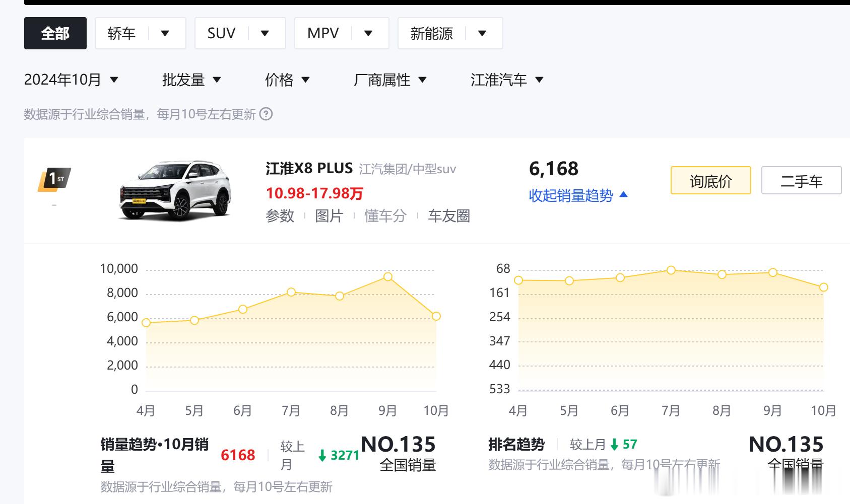The height and width of the screenshot is (504, 850).
Task: Open the SUV category dropdown
Action: 240,33
